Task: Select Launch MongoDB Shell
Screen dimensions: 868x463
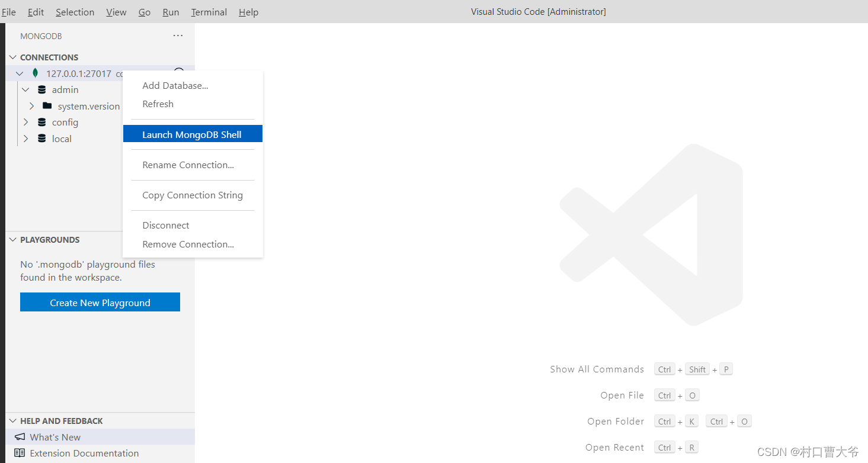Action: [x=193, y=134]
